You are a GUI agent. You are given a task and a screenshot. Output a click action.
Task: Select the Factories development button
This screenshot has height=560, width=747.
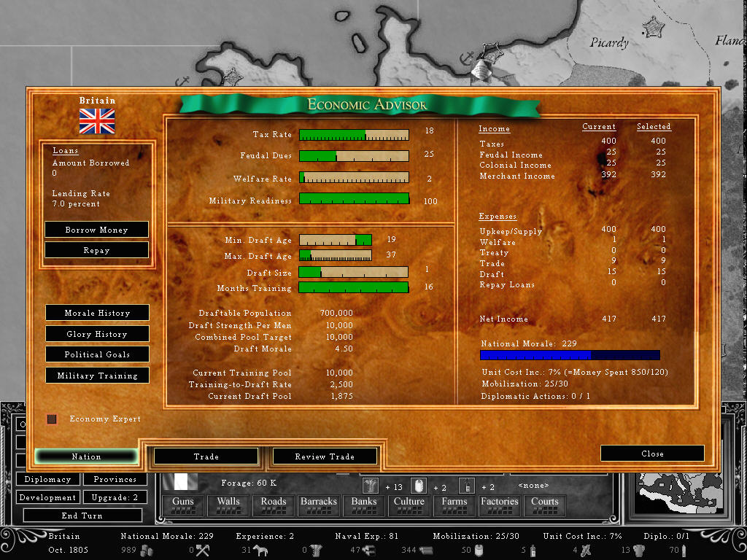pos(499,505)
